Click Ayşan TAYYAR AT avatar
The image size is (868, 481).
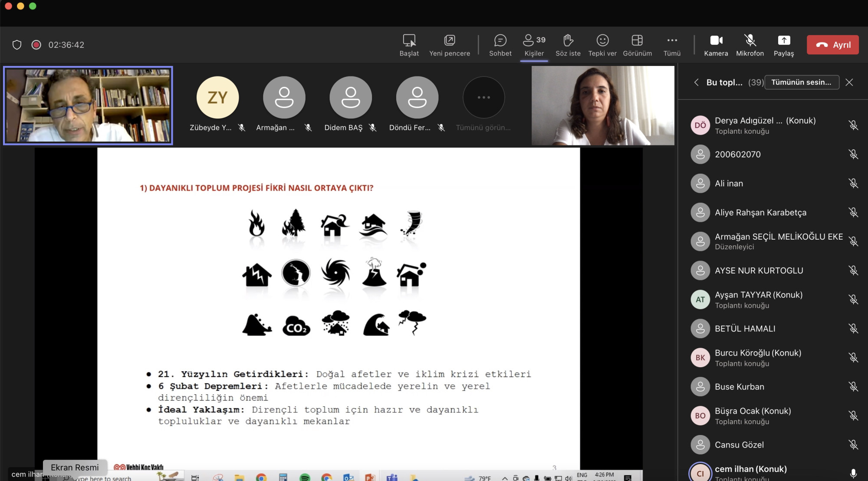point(700,300)
